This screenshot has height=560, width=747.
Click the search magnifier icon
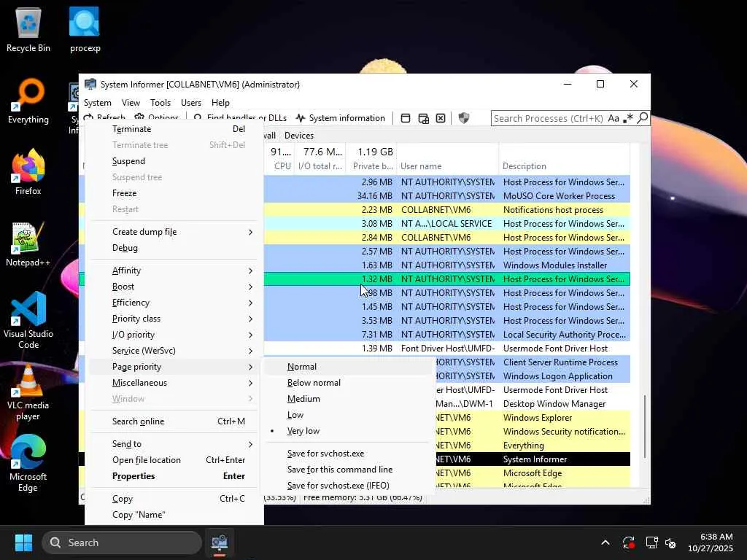[x=642, y=117]
